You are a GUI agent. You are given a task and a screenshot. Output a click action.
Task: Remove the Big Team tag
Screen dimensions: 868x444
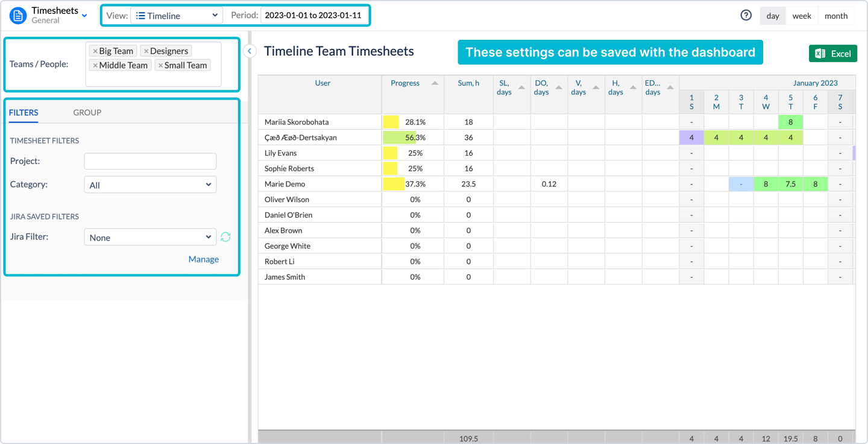pyautogui.click(x=95, y=51)
